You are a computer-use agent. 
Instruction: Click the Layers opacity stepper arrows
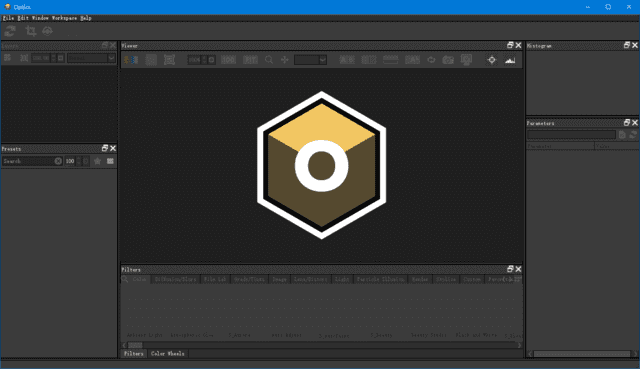click(x=53, y=58)
